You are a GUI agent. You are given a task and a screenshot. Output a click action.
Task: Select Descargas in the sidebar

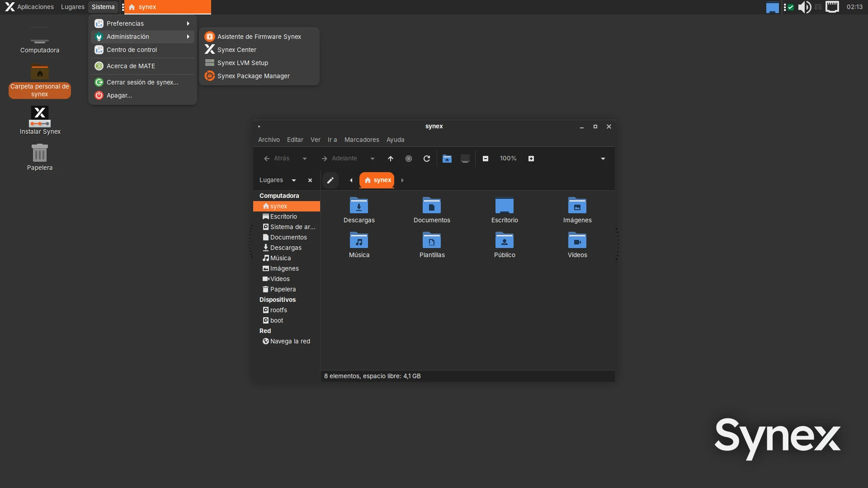[x=287, y=248]
